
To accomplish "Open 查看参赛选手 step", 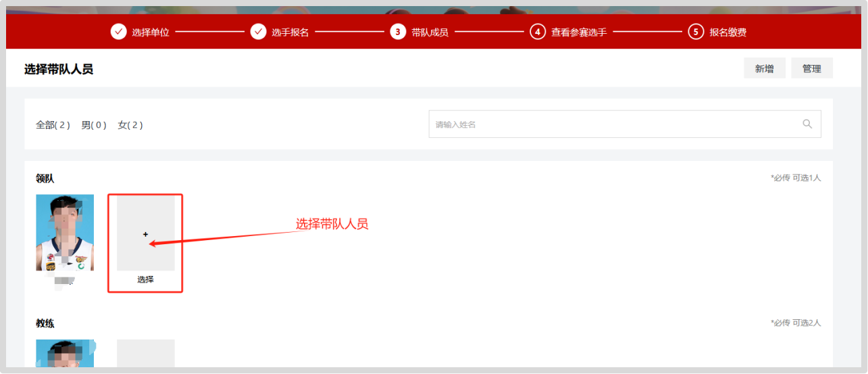I will 578,32.
